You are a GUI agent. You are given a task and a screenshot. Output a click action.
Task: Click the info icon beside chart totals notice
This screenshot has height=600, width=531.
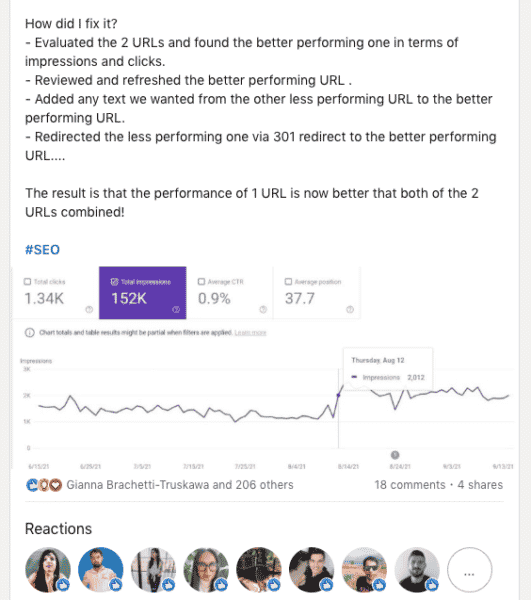[x=29, y=333]
